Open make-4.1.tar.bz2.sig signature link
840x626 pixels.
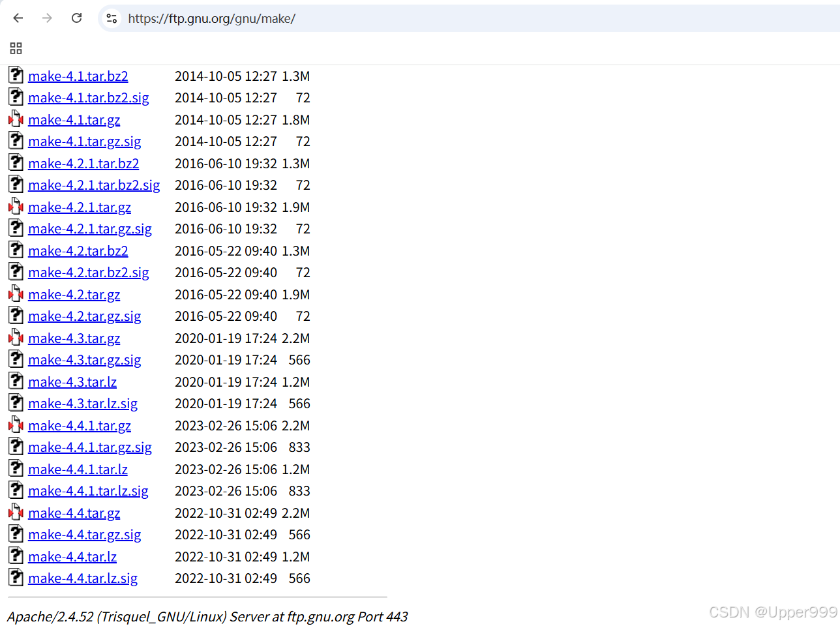click(x=89, y=98)
